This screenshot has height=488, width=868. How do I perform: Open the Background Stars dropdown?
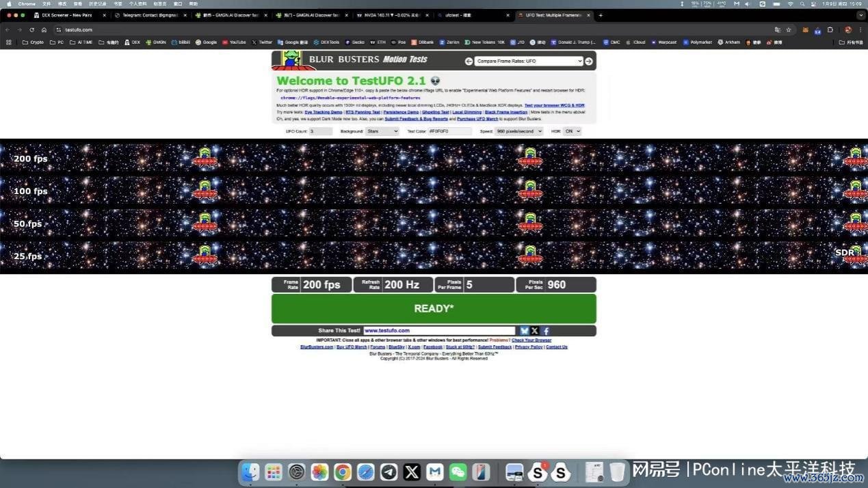(382, 131)
